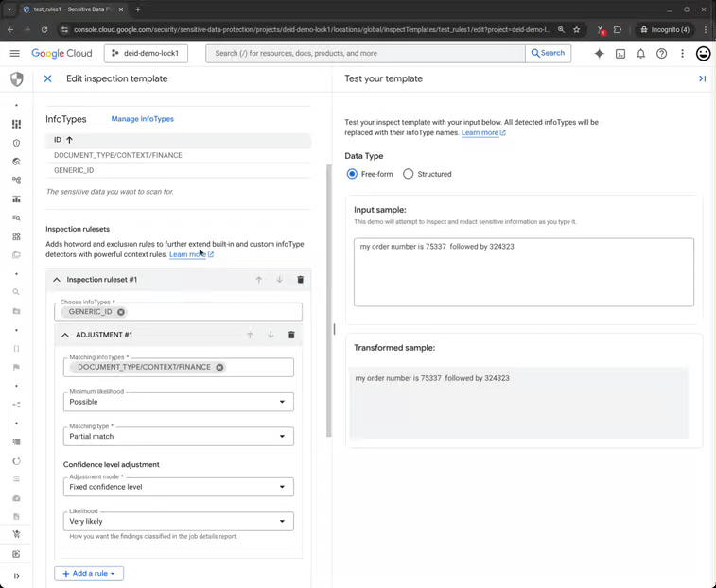Open the notifications bell
Screen dimensions: 716x588
641,54
